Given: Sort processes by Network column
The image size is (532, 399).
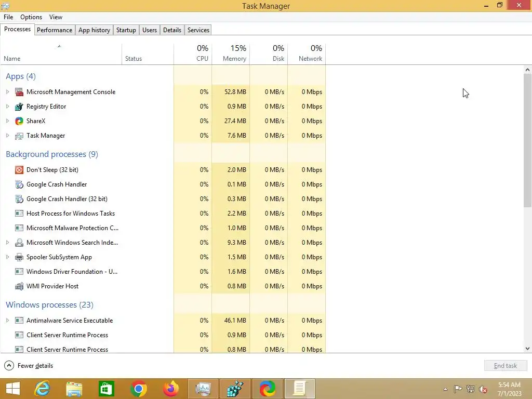Looking at the screenshot, I should tap(307, 54).
